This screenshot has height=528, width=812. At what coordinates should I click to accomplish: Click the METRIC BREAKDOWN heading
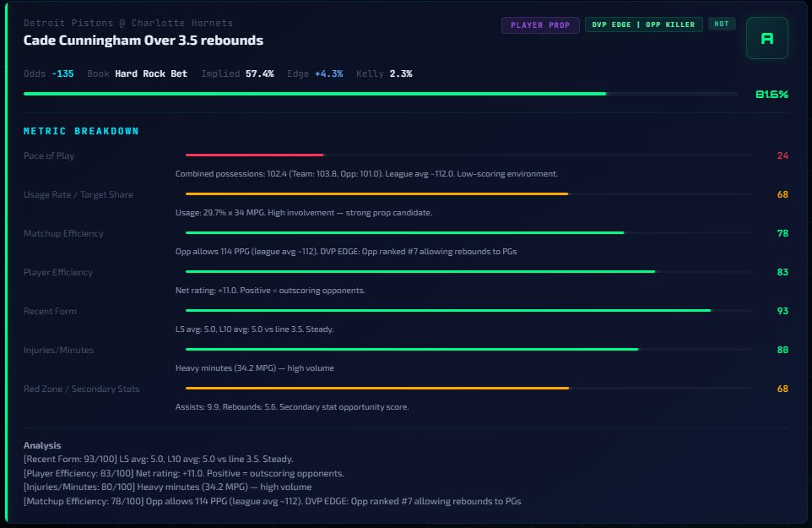pos(81,131)
